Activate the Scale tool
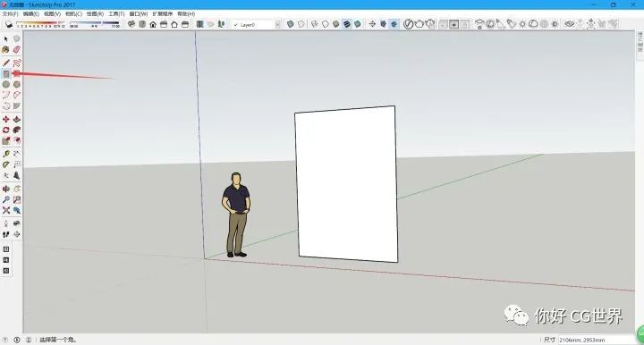644x345 pixels. click(5, 140)
